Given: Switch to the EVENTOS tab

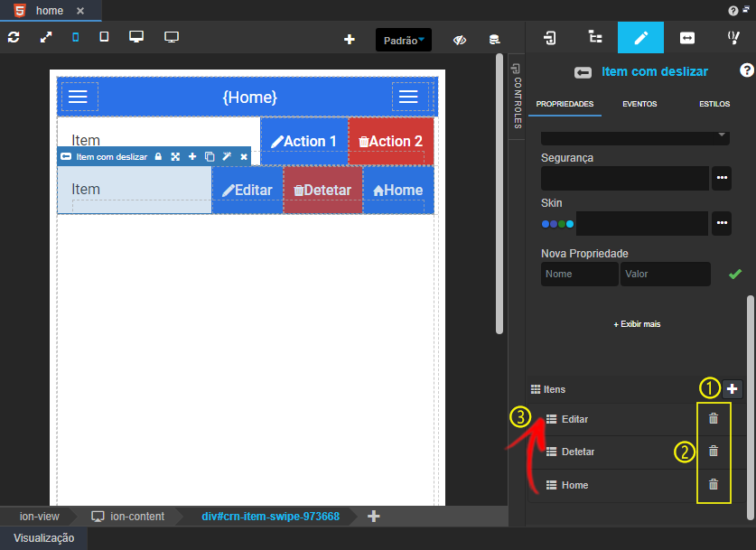Looking at the screenshot, I should 639,104.
